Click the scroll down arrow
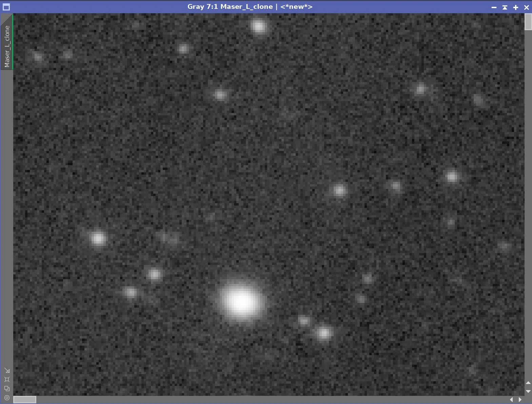 (x=528, y=391)
